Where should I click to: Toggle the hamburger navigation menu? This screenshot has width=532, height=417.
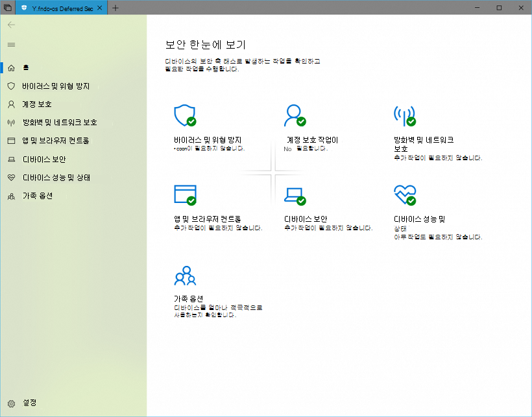coord(10,44)
